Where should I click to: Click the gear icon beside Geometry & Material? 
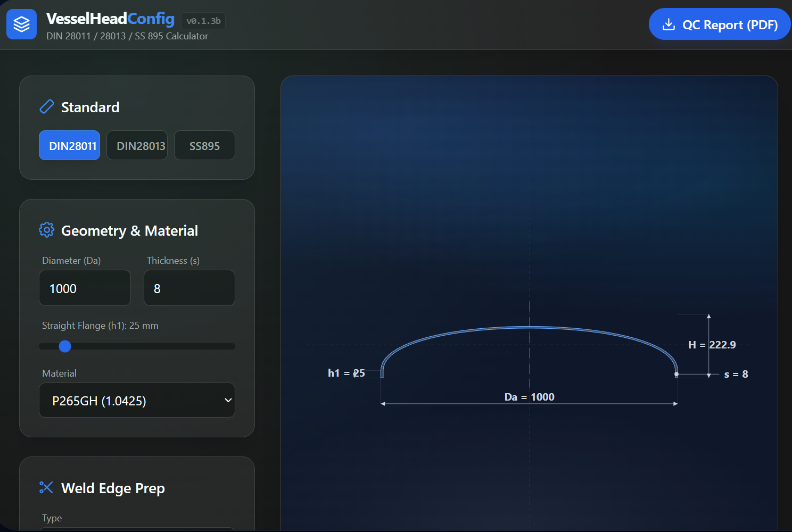click(47, 230)
